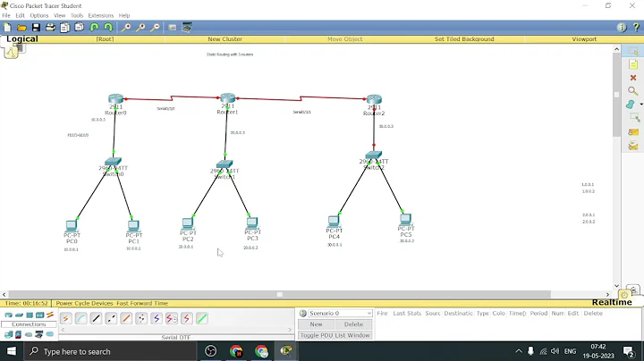Image resolution: width=644 pixels, height=361 pixels.
Task: Open the Extensions menu
Action: (100, 15)
